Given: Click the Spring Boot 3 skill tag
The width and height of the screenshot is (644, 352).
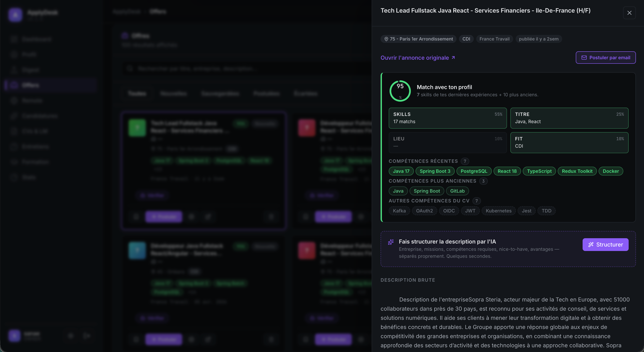Looking at the screenshot, I should tap(435, 171).
